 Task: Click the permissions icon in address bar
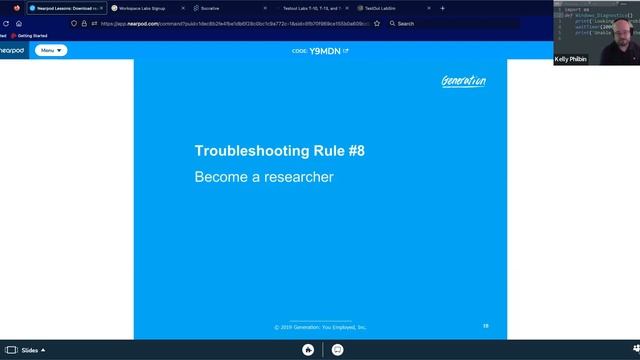94,24
